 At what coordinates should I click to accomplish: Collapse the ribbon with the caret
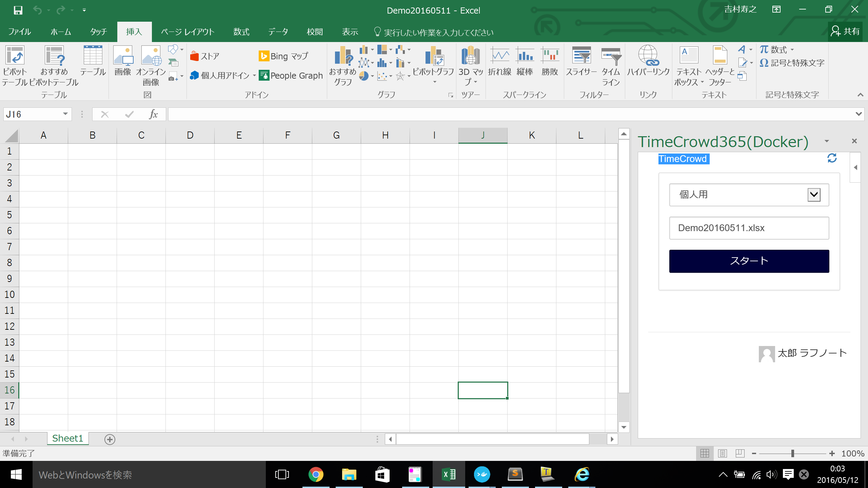pos(860,95)
